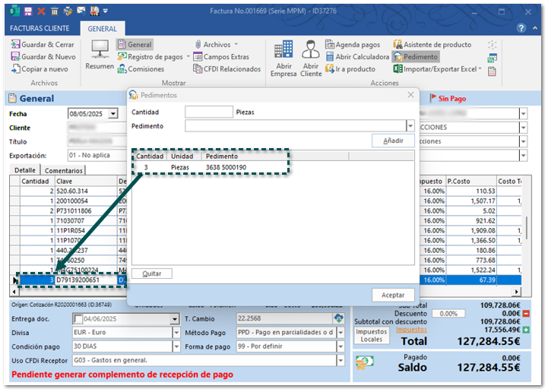Expand the Pedimento dropdown in the dialog
548x392 pixels.
(410, 126)
